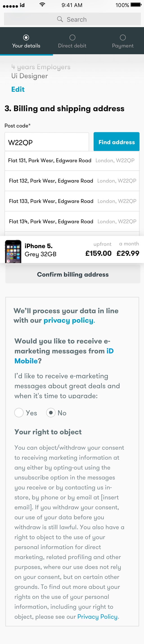Tap the battery icon in status bar

point(136,5)
